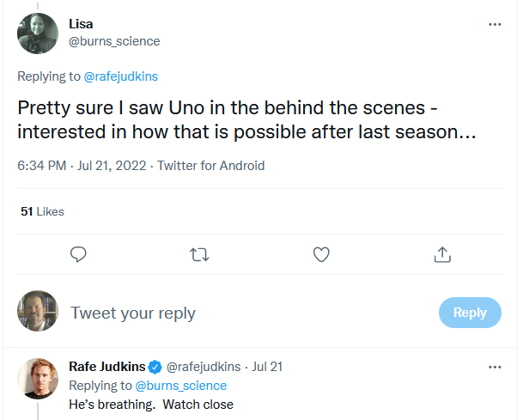
Task: Open the three-dot menu on Lisa's tweet
Action: [495, 24]
